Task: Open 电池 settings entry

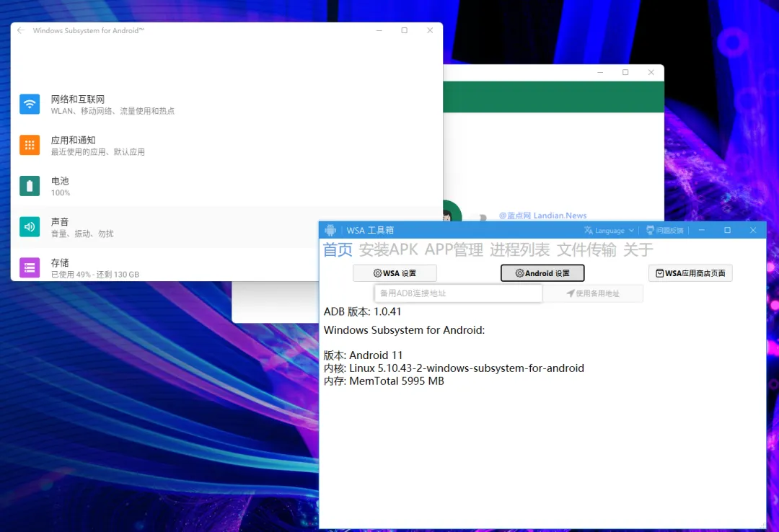Action: point(226,186)
